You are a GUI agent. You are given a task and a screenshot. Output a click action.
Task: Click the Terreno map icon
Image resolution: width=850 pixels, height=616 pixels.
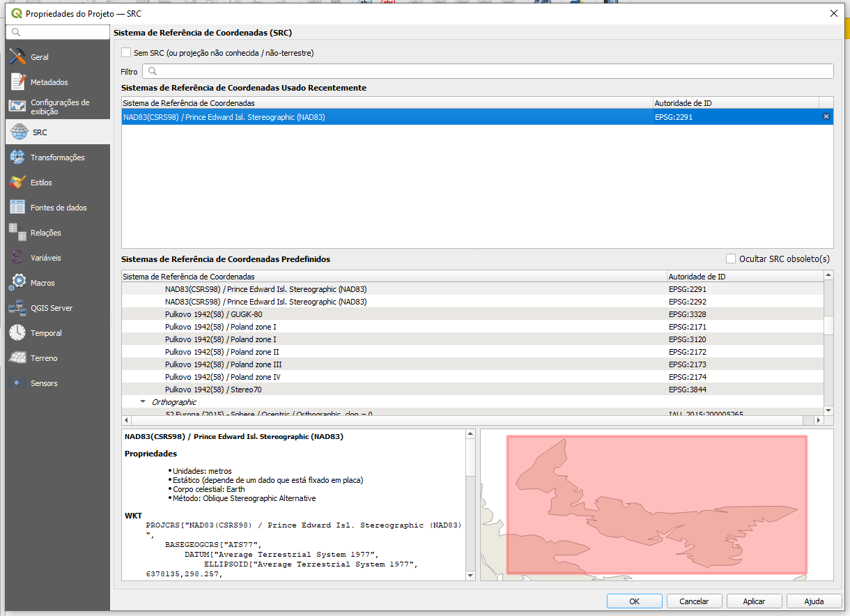click(x=17, y=358)
